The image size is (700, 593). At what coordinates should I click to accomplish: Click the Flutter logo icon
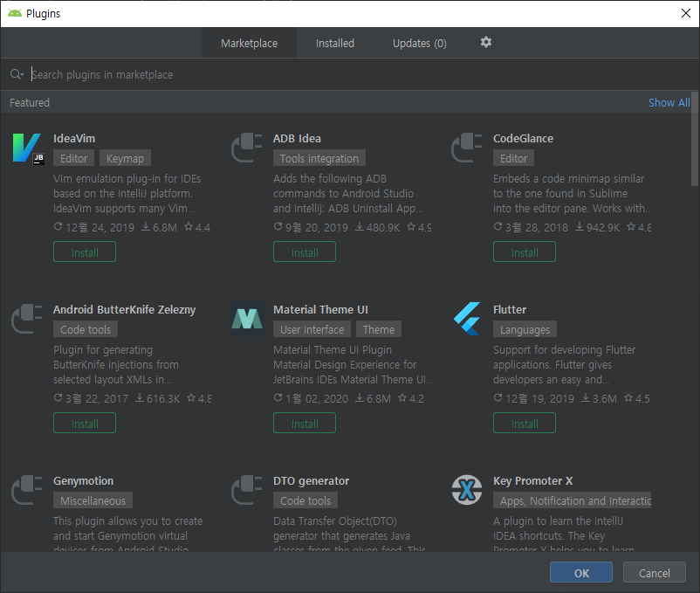click(467, 319)
